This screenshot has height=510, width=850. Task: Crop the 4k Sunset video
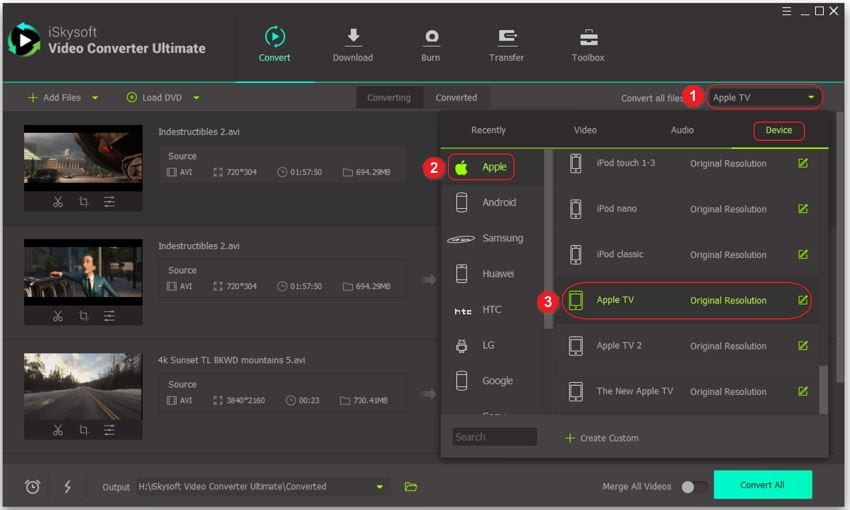pos(83,430)
